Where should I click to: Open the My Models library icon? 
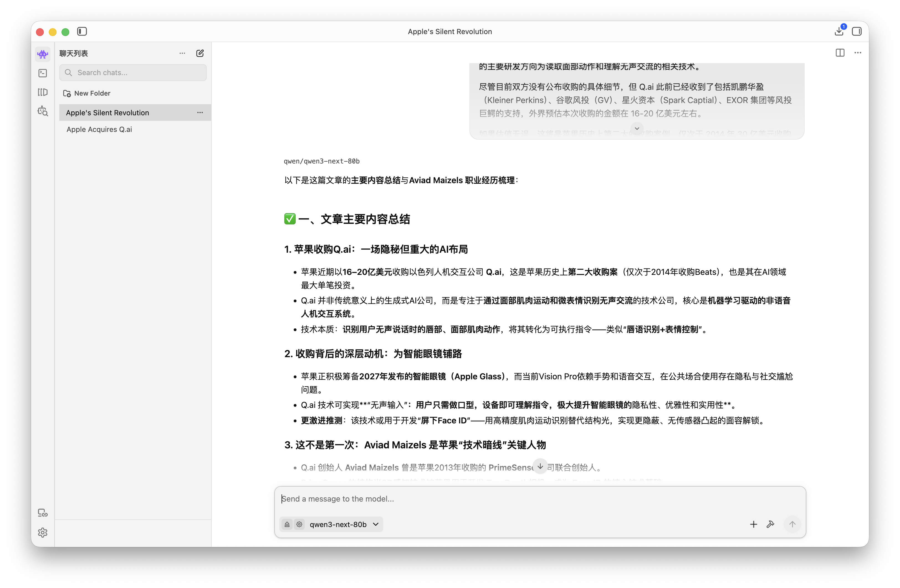pyautogui.click(x=43, y=92)
